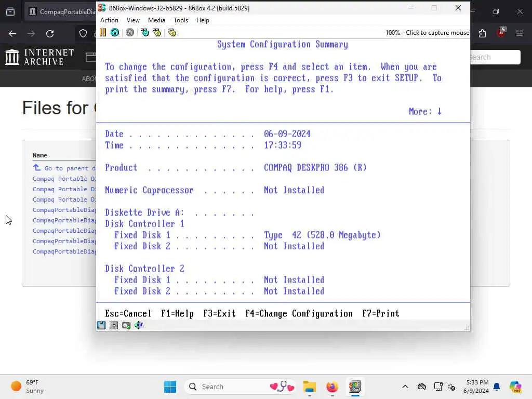Image resolution: width=532 pixels, height=399 pixels.
Task: Reload the Firefox page
Action: tap(50, 34)
